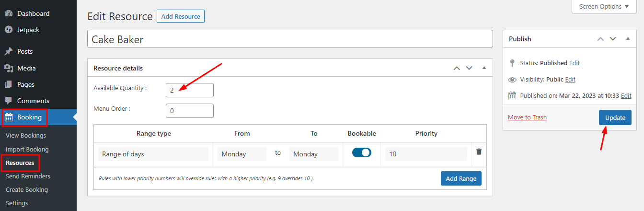Click the Available Quantity field

click(x=190, y=90)
